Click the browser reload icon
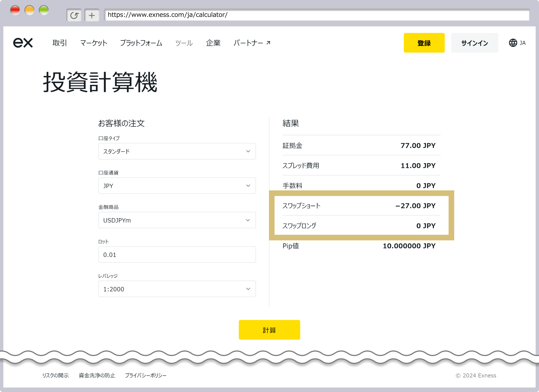This screenshot has height=392, width=539. point(74,15)
